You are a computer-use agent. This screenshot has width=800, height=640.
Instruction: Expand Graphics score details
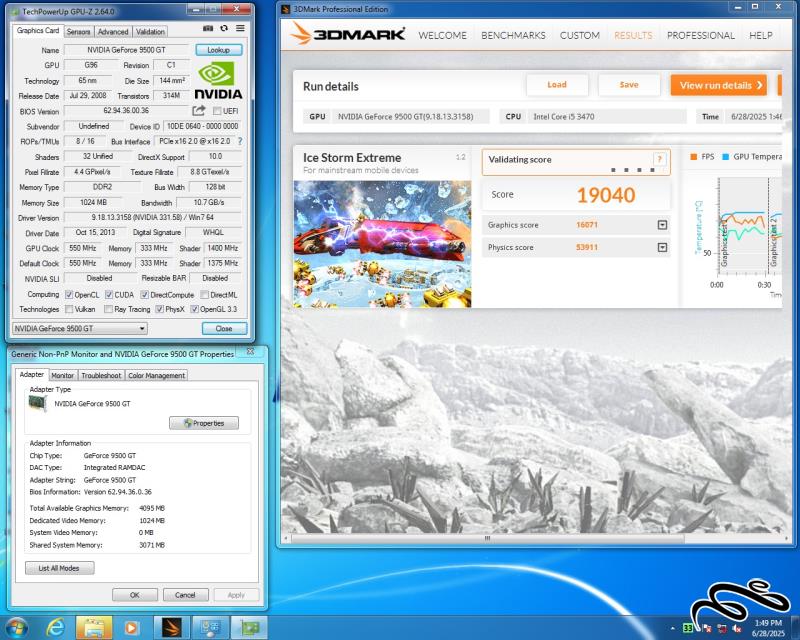point(662,225)
